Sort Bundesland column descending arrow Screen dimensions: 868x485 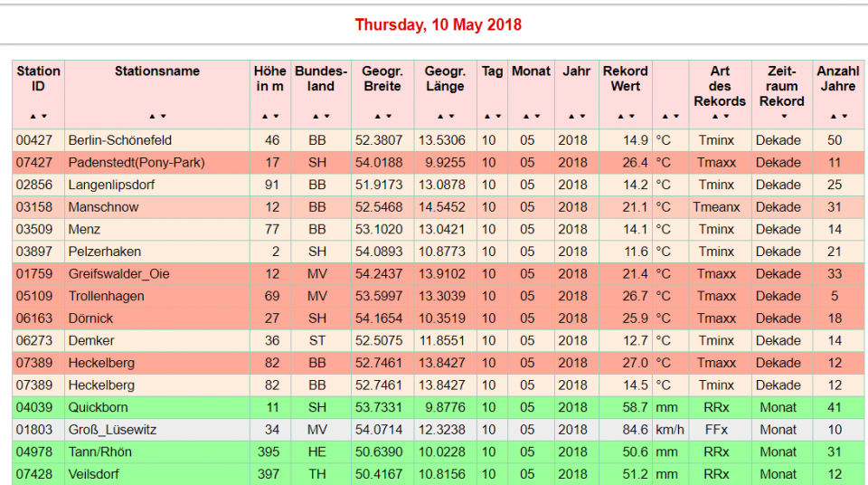[326, 117]
